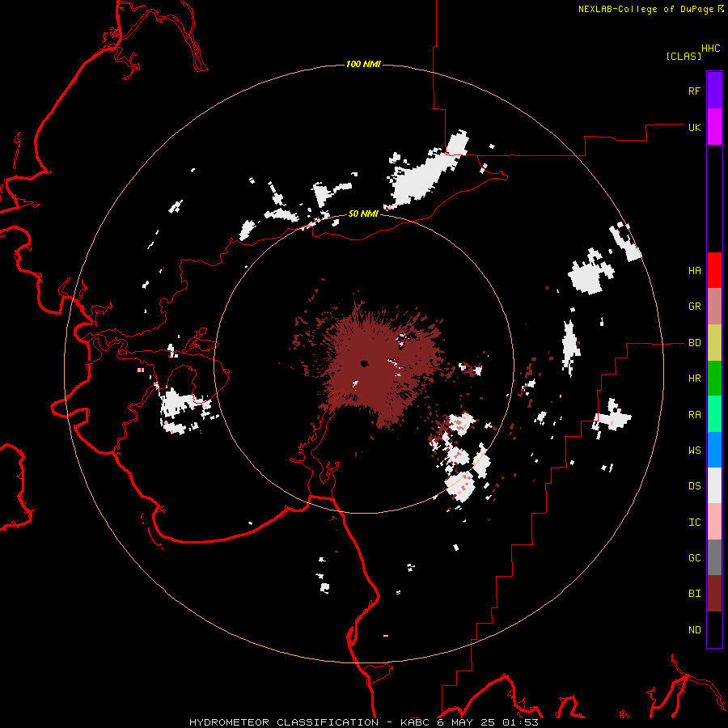Click the 'UK' legend label
Viewport: 728px width, 728px height.
click(694, 127)
